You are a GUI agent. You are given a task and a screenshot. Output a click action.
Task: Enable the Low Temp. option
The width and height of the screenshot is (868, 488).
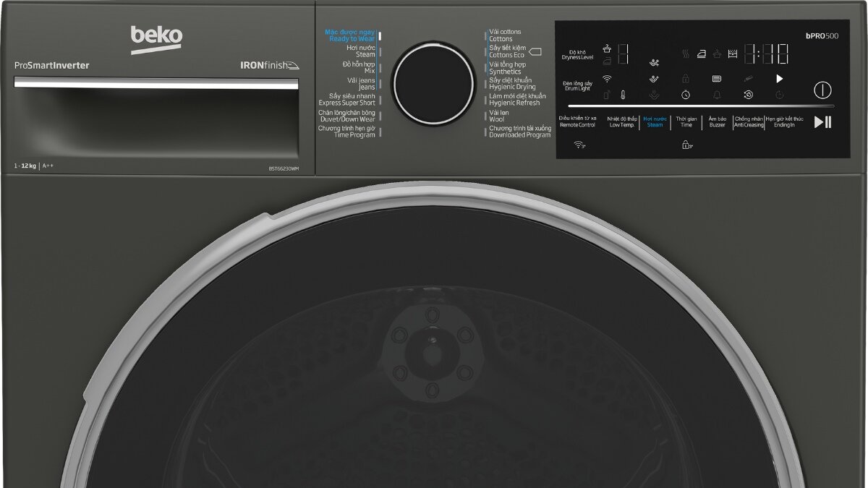[x=622, y=121]
